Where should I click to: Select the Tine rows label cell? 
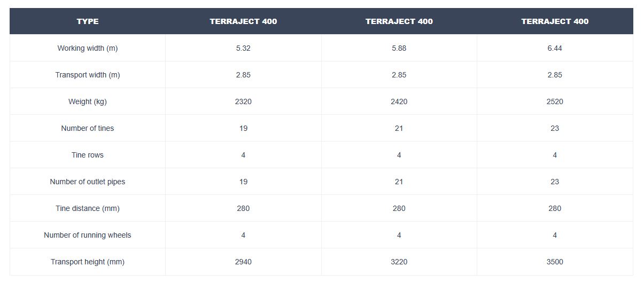pos(88,155)
